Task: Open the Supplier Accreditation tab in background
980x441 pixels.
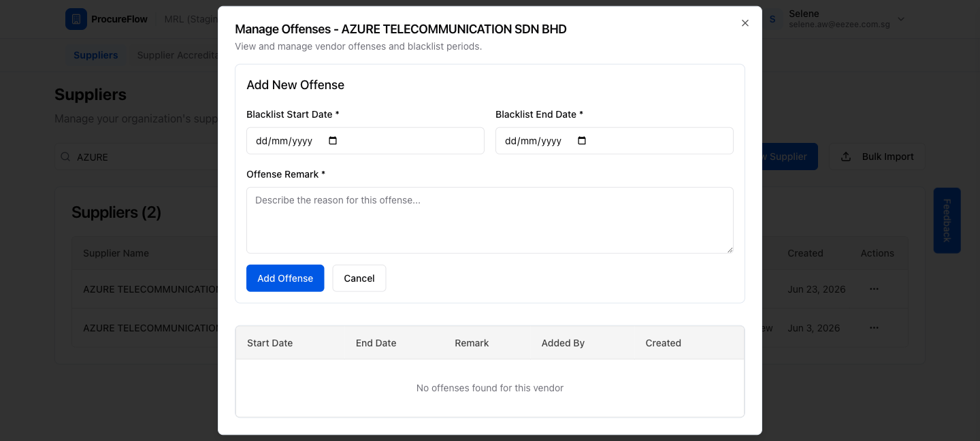Action: pos(177,55)
